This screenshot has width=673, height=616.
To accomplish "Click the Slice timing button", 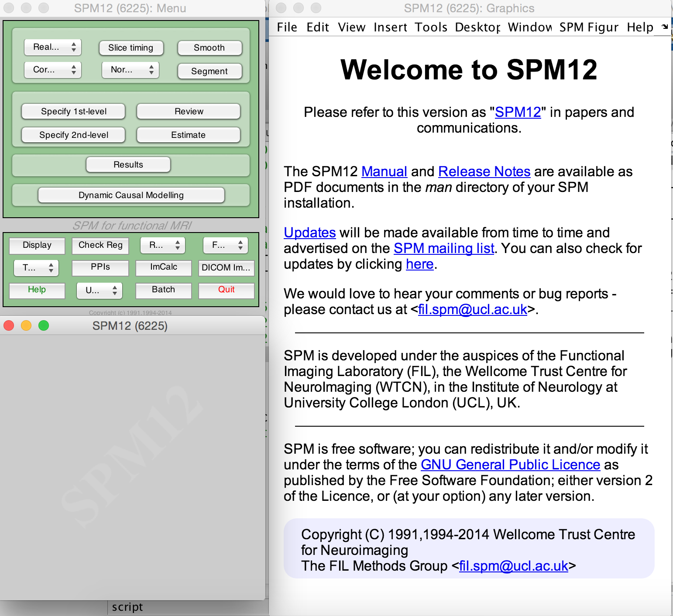I will pos(131,48).
